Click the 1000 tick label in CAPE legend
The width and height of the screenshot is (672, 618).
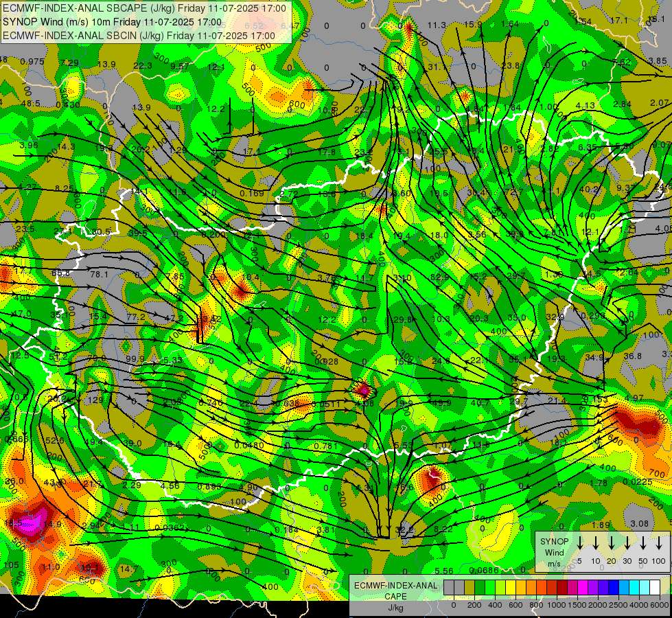coord(557,605)
